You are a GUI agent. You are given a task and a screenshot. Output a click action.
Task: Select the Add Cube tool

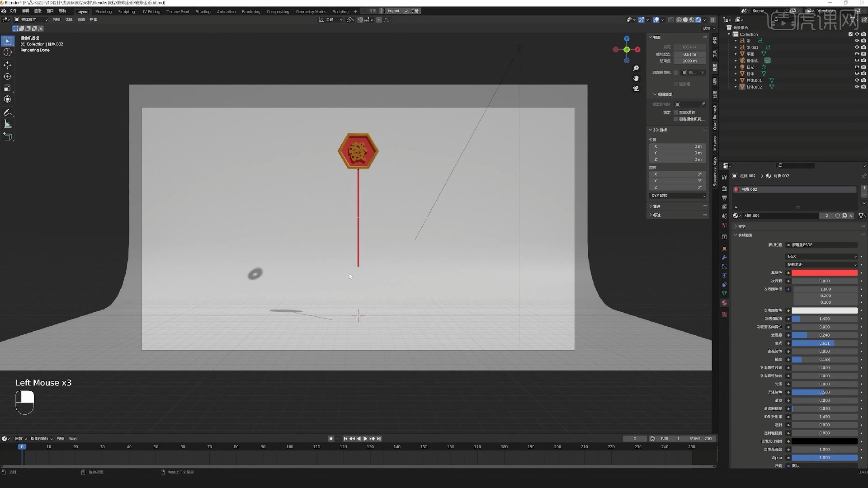7,136
